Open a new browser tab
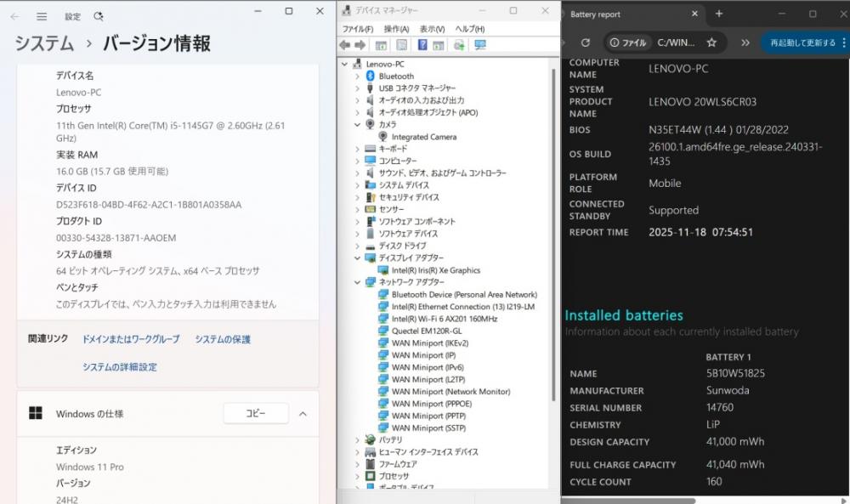 click(718, 14)
